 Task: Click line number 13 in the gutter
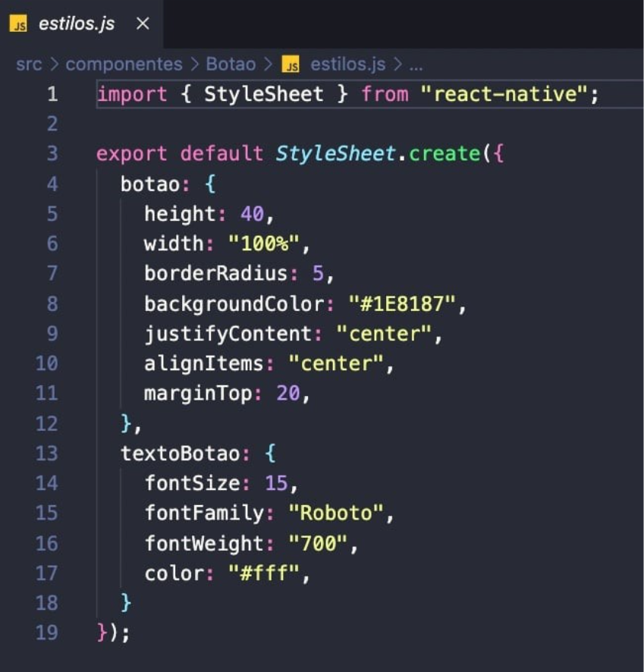[x=46, y=454]
